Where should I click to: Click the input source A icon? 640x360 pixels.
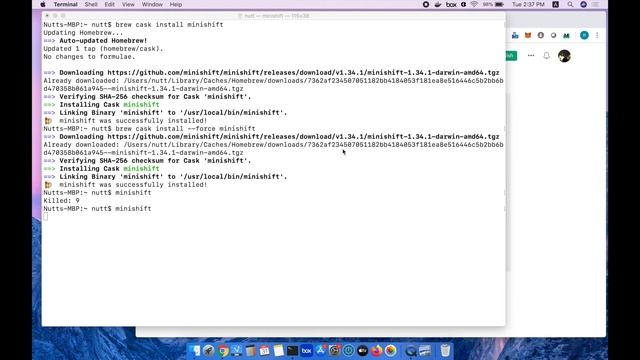click(556, 4)
